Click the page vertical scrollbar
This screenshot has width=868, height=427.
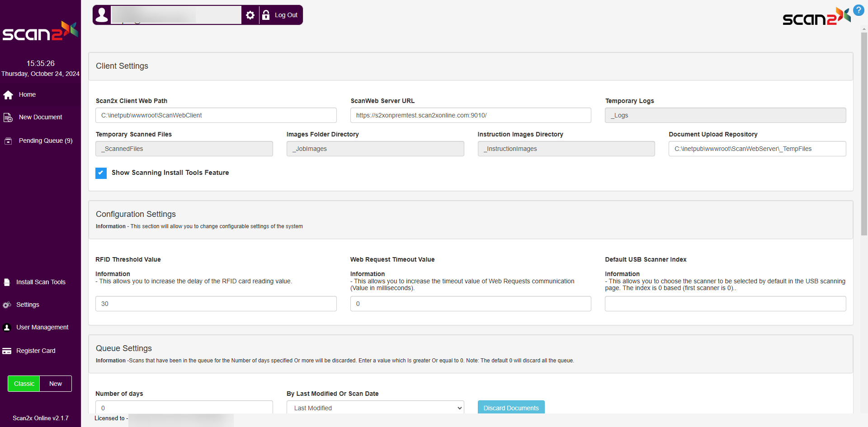[864, 136]
